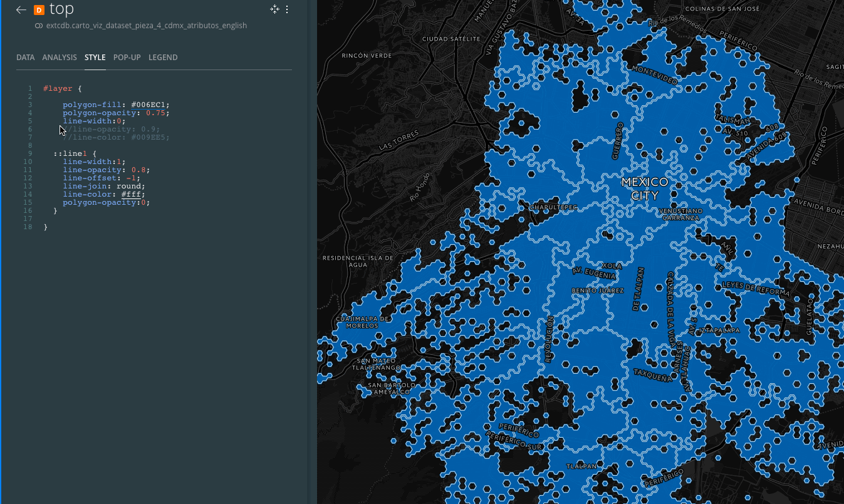Click the 'MONTEVIDEO' map label
Viewport: 844px width, 504px height.
click(655, 75)
